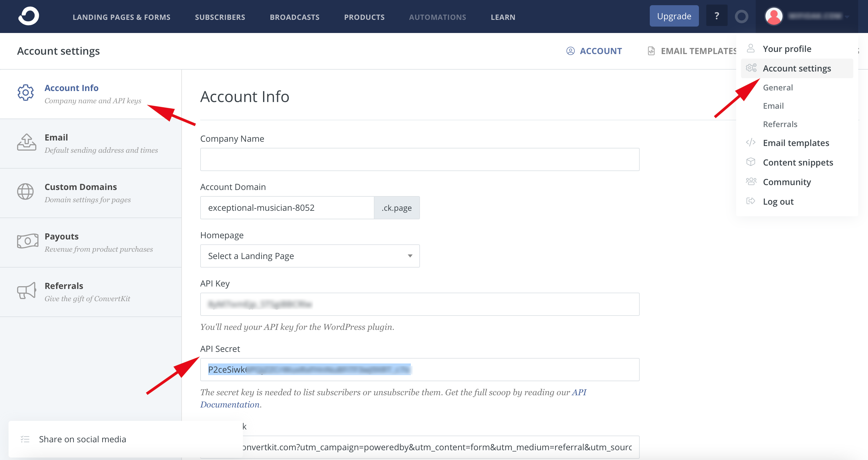Click the Referrals megaphone icon
Viewport: 868px width, 460px height.
coord(26,291)
